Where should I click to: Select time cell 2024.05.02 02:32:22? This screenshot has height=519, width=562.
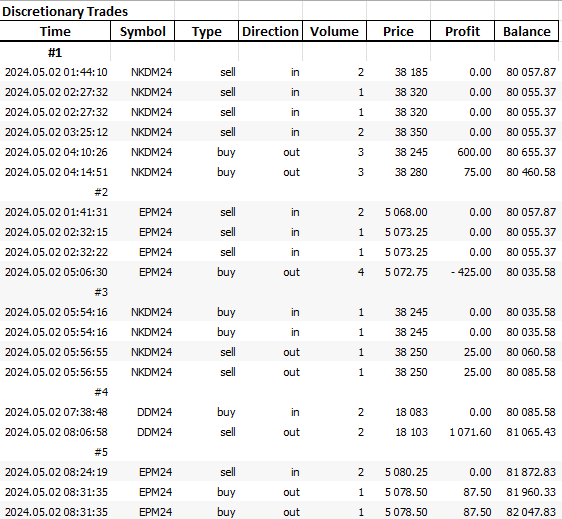point(56,252)
